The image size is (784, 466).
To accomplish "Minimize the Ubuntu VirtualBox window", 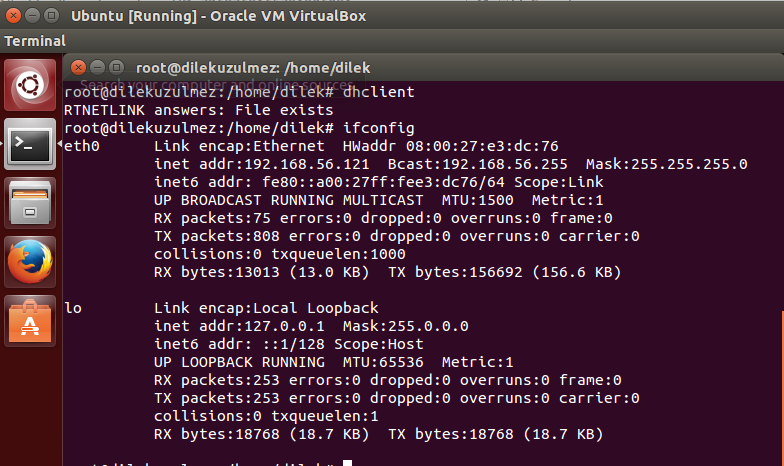I will [x=32, y=16].
